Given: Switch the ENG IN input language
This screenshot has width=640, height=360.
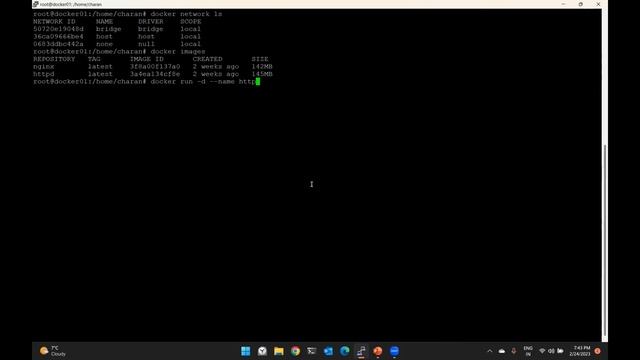Looking at the screenshot, I should pos(528,351).
